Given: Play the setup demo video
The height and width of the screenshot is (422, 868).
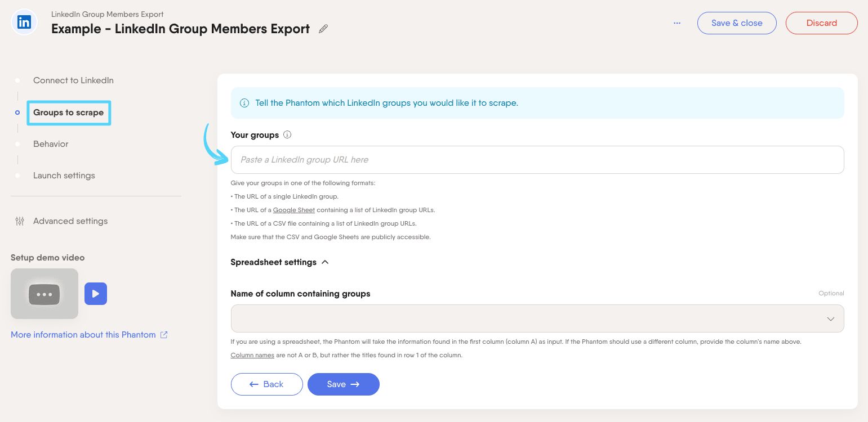Looking at the screenshot, I should coord(96,294).
